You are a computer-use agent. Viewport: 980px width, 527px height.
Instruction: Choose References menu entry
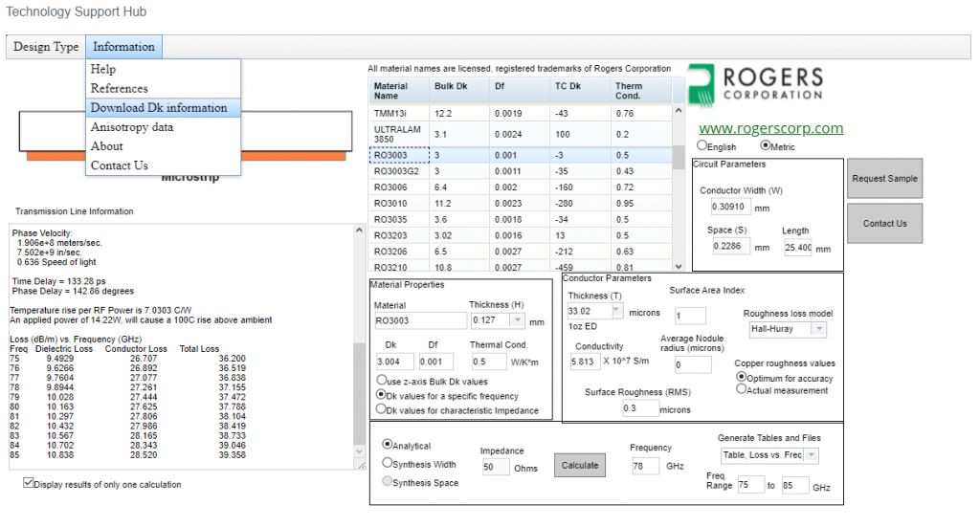(x=163, y=88)
